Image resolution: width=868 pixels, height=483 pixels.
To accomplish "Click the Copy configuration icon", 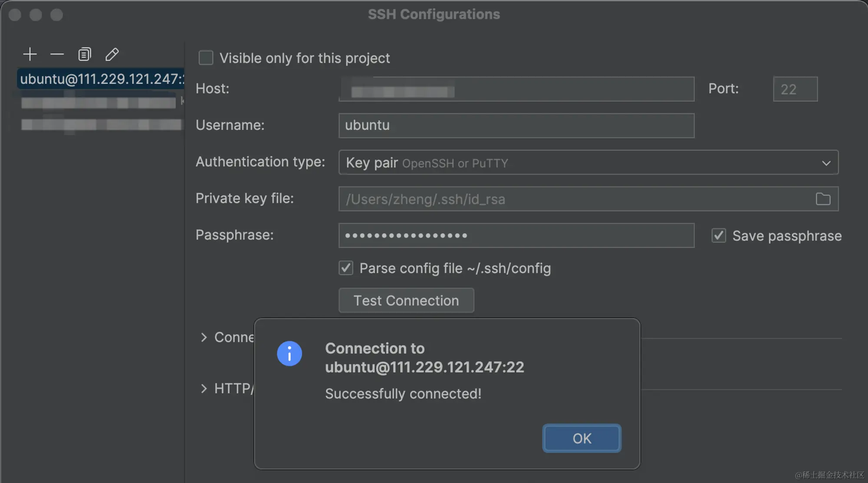I will 84,54.
